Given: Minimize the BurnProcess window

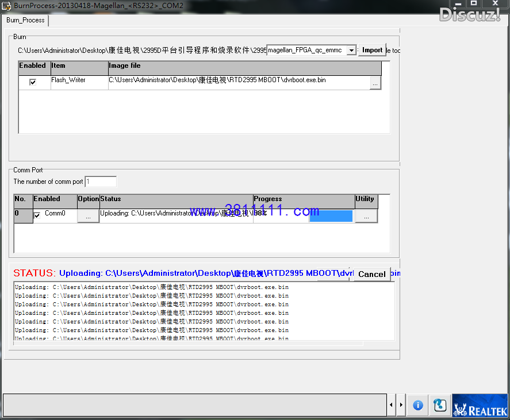Looking at the screenshot, I should point(458,3).
